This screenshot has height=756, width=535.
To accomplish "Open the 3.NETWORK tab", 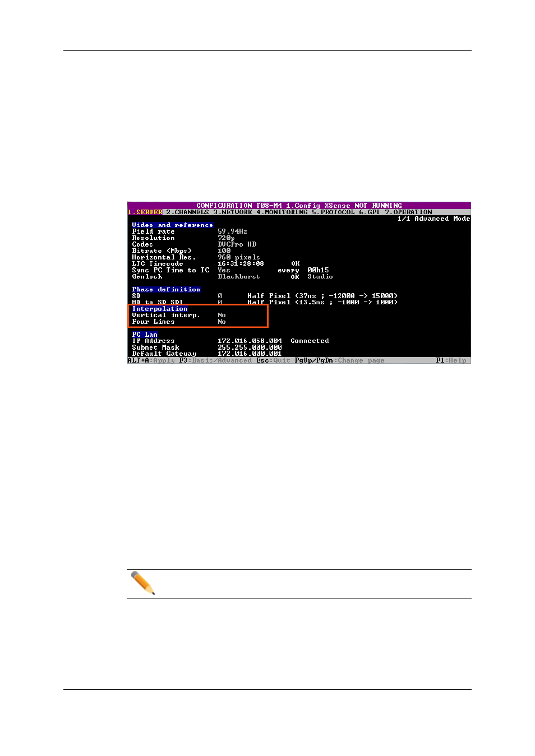I will tap(233, 212).
